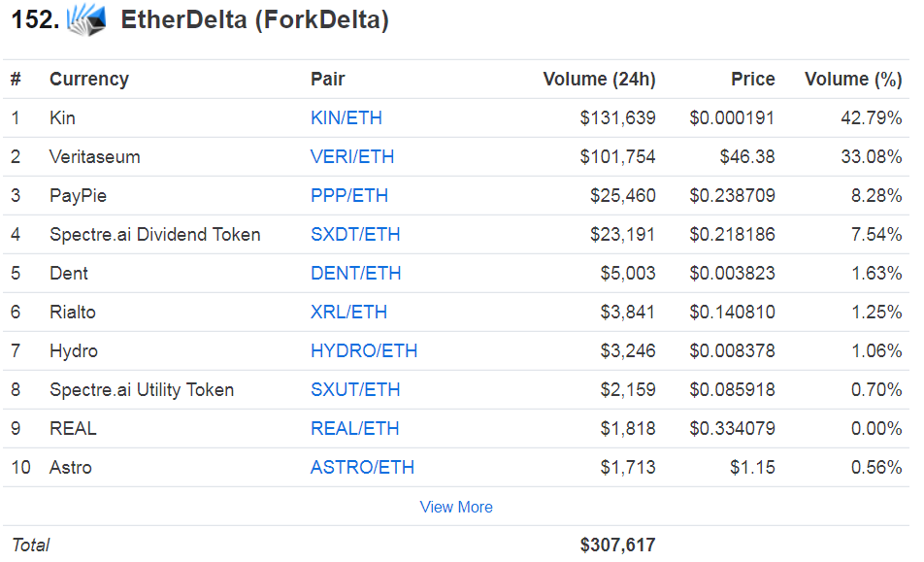Screen dimensions: 924x562
Task: Expand the list with View More
Action: [456, 507]
